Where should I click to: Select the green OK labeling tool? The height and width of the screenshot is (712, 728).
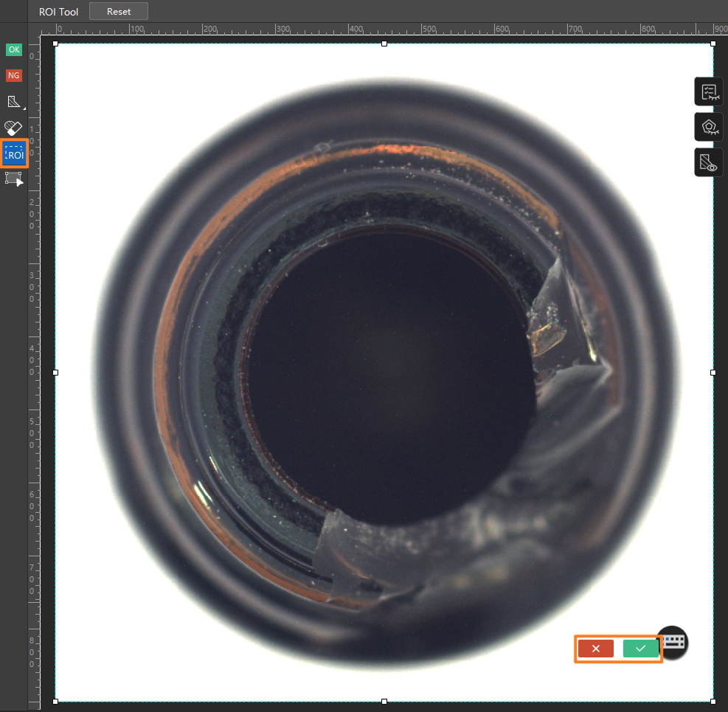click(14, 49)
